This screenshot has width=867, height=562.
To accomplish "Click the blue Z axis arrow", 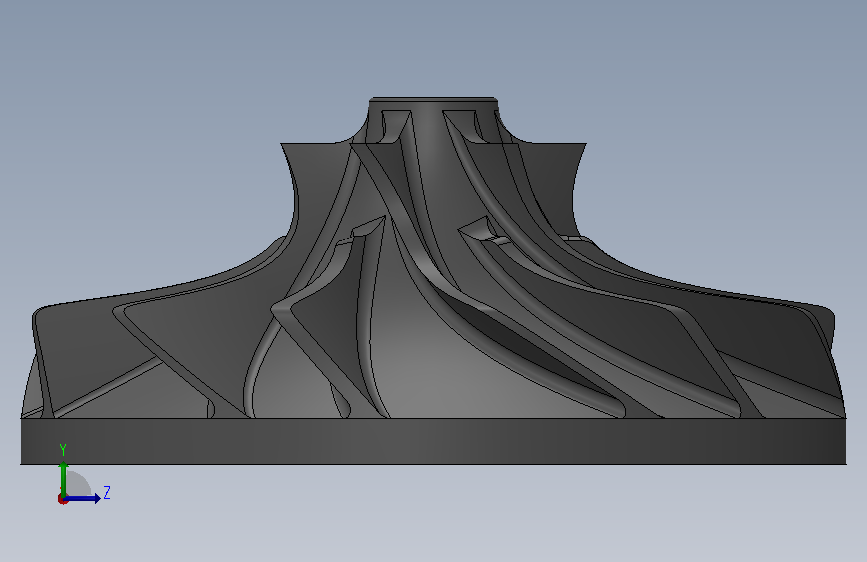I will point(83,498).
